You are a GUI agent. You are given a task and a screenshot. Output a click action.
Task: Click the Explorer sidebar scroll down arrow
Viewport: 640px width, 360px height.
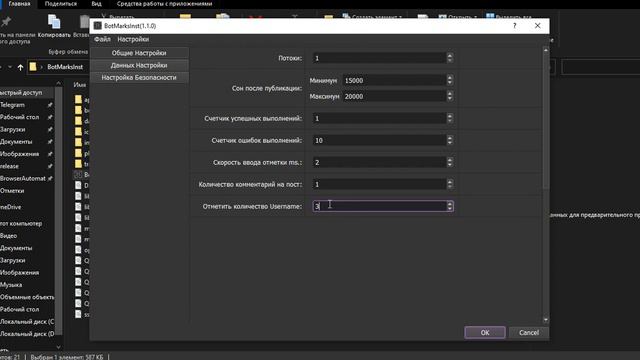pos(58,347)
